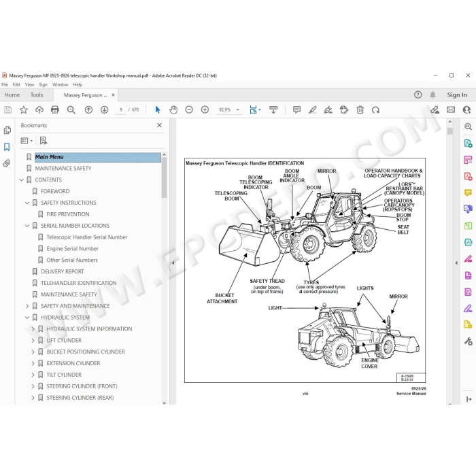Collapse the HYDRAULIC SYSTEM bookmark
Screen dimensions: 476x476
[27, 318]
